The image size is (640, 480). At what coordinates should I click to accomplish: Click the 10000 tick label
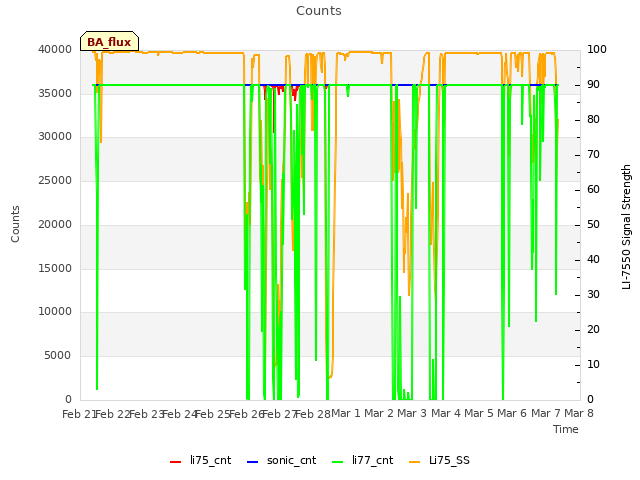click(x=55, y=311)
